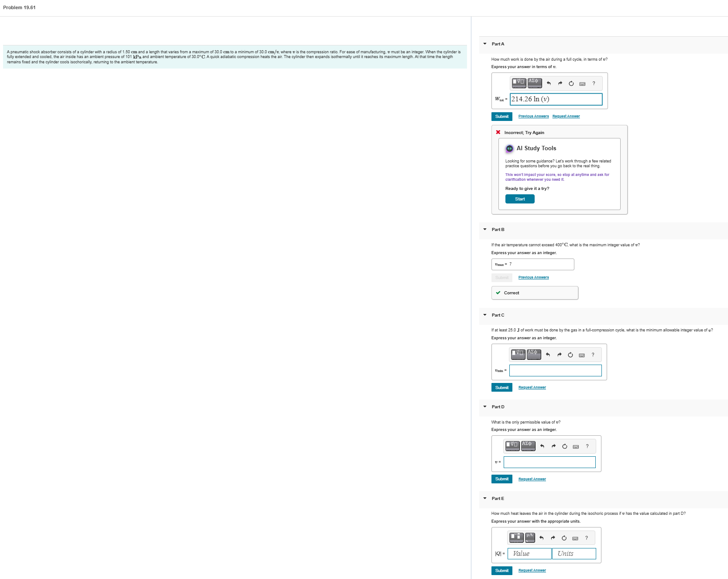This screenshot has width=728, height=579.
Task: View Previous Answers for Part A
Action: pyautogui.click(x=533, y=116)
